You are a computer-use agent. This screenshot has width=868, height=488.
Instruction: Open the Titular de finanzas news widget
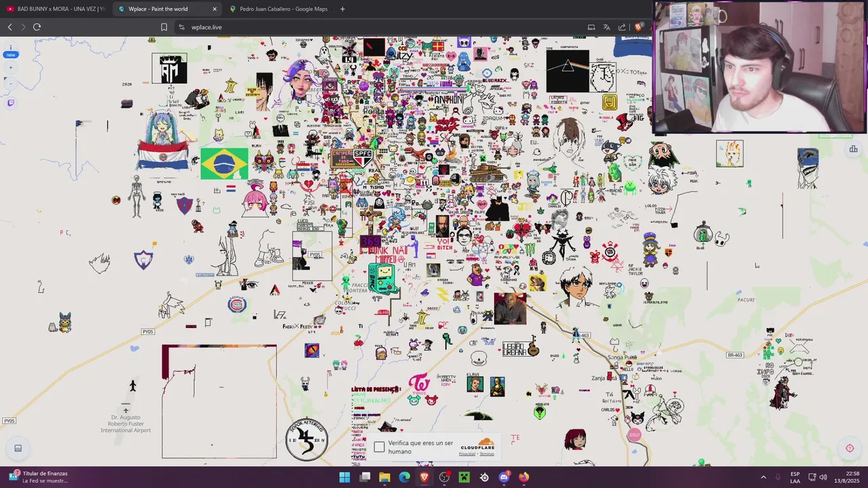[x=39, y=477]
